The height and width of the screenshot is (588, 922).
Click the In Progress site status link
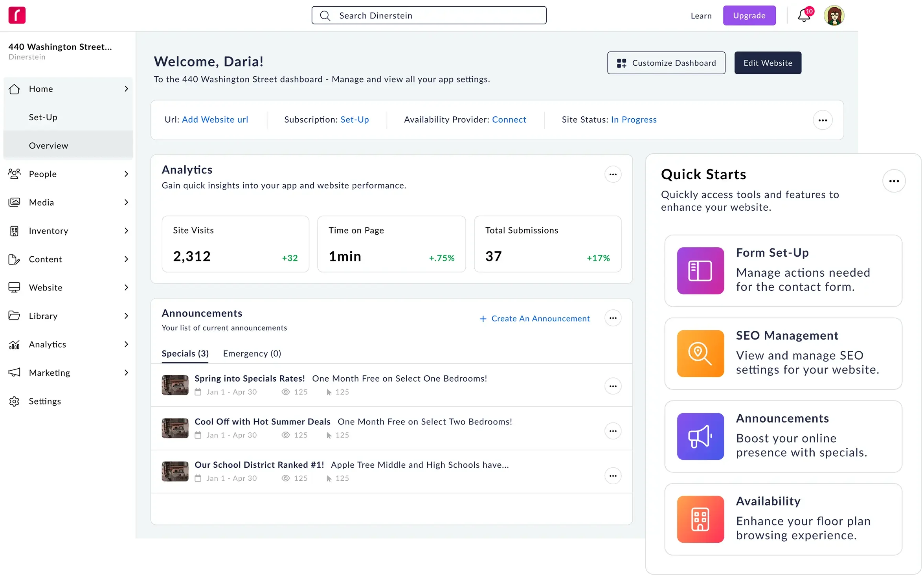click(634, 120)
